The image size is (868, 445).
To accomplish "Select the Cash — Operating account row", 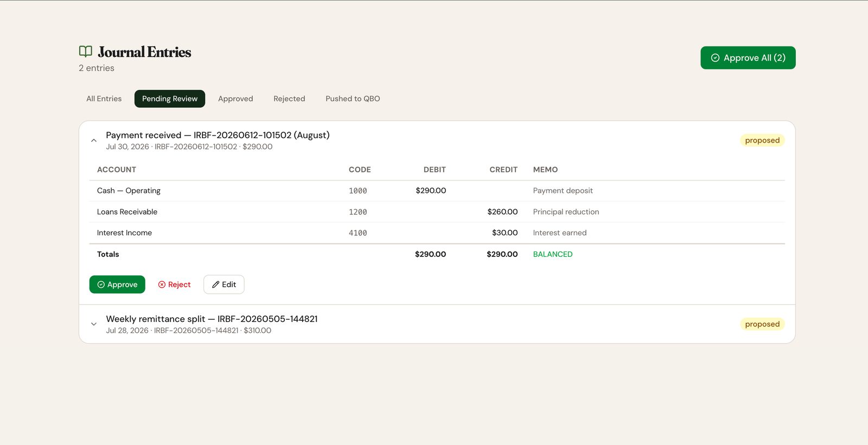I will (437, 191).
